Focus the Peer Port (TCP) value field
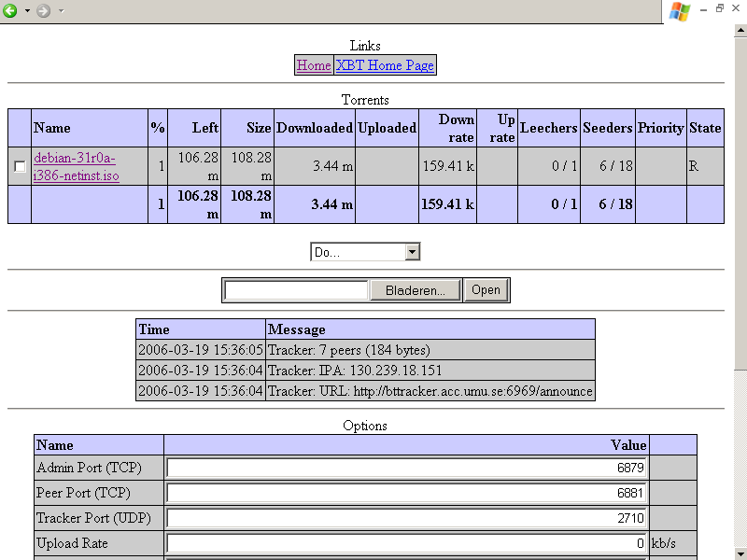 tap(406, 493)
